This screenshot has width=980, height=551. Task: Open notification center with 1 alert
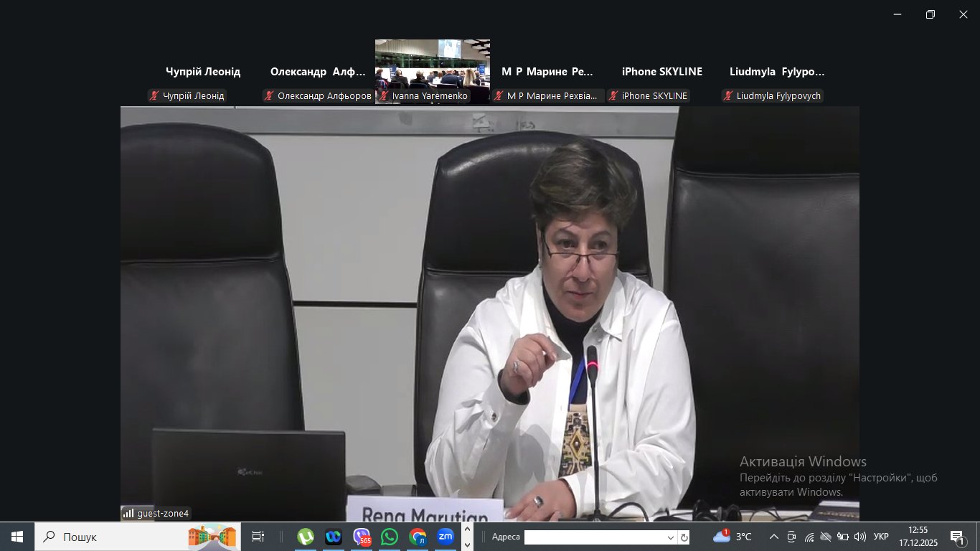point(957,537)
